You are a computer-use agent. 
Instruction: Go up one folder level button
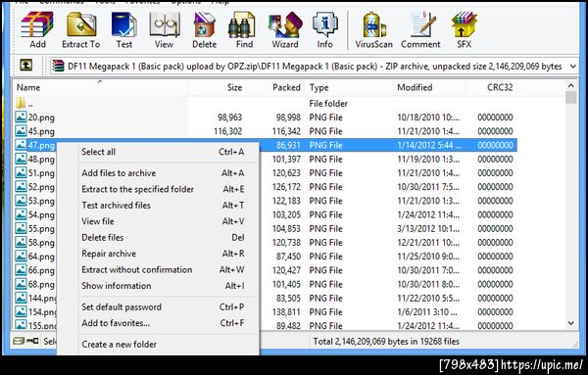pyautogui.click(x=25, y=66)
